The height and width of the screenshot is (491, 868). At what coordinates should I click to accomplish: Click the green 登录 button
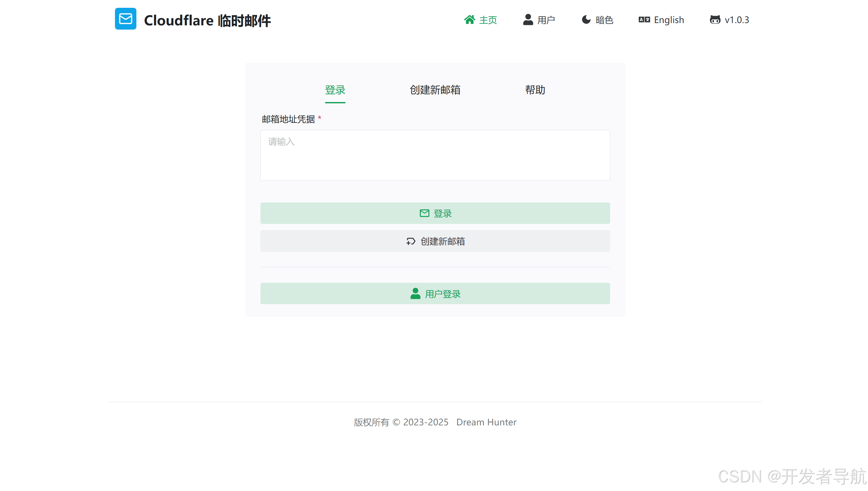point(435,213)
